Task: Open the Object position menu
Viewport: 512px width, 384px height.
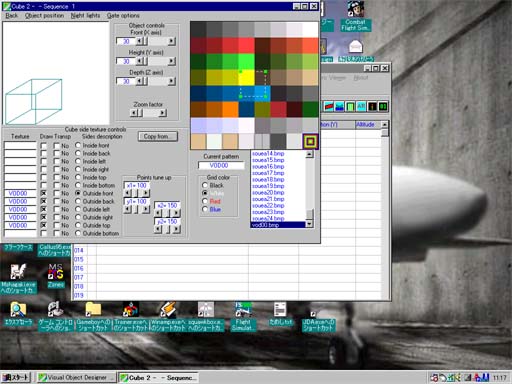Action: pyautogui.click(x=44, y=15)
